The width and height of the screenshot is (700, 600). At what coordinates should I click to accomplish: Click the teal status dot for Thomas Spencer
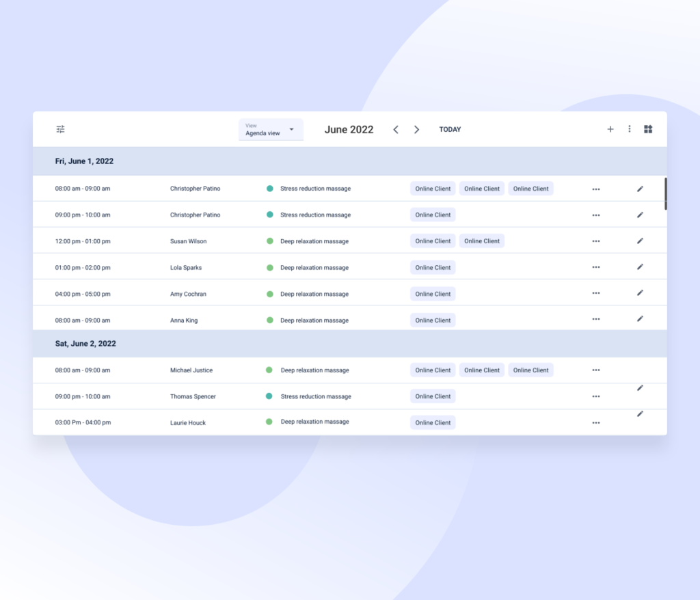269,396
